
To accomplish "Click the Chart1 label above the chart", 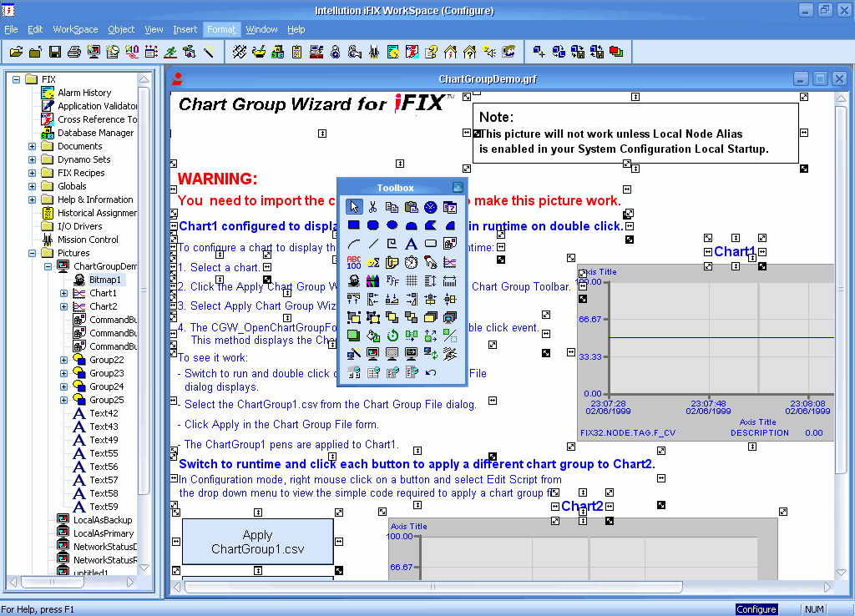I will (x=735, y=252).
